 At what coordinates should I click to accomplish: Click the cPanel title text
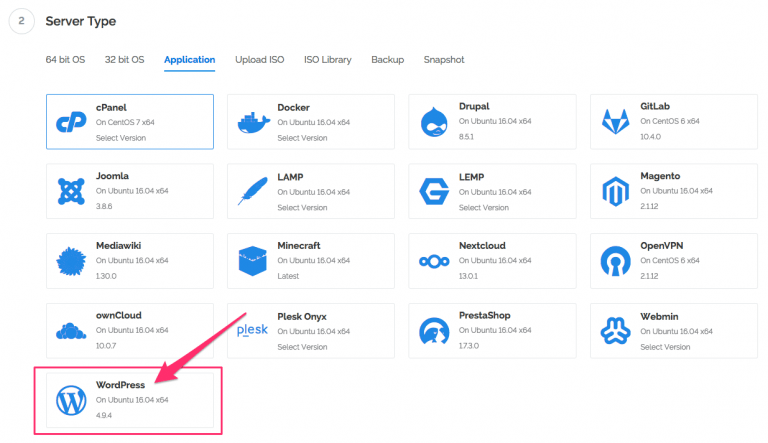coord(111,107)
